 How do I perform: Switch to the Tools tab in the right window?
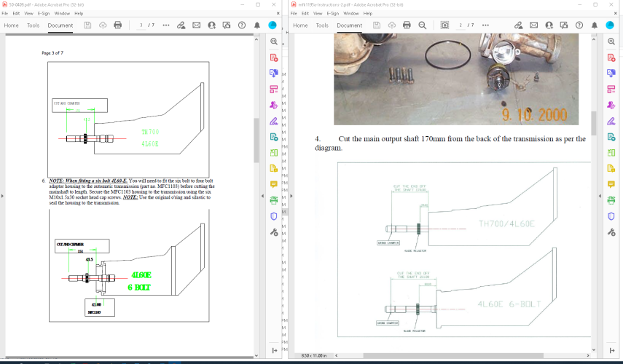(x=322, y=25)
